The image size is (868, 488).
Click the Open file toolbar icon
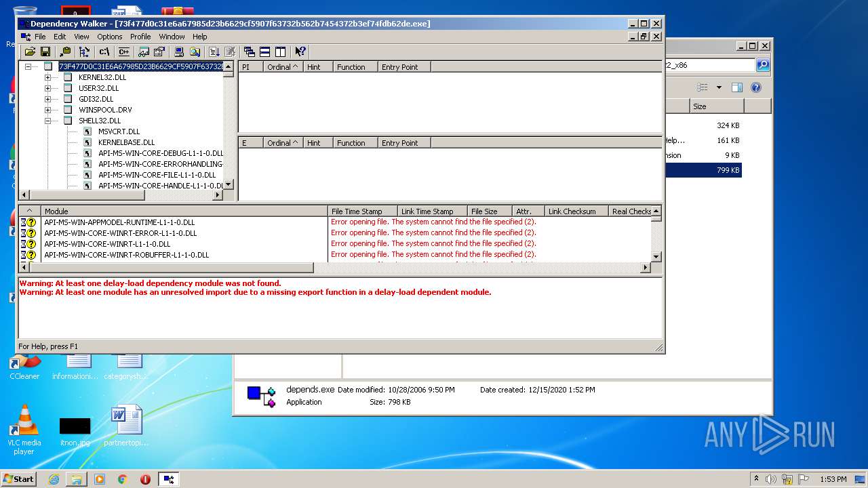30,52
